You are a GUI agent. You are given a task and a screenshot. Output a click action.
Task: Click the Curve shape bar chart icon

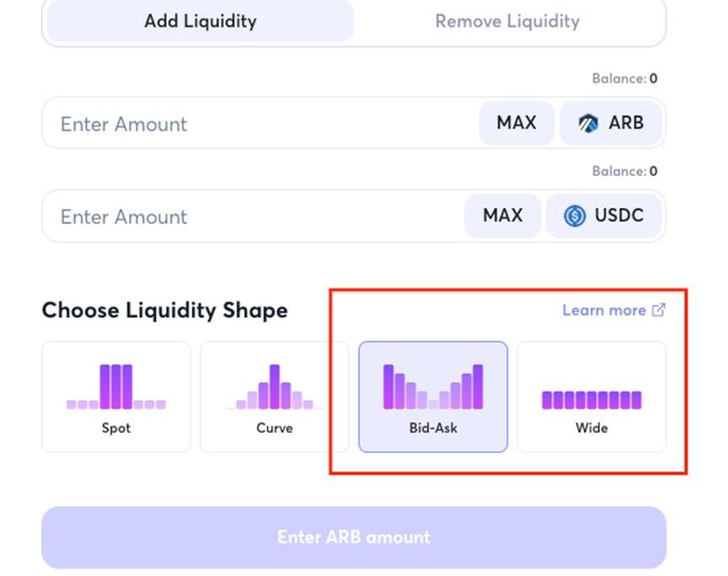pos(274,387)
